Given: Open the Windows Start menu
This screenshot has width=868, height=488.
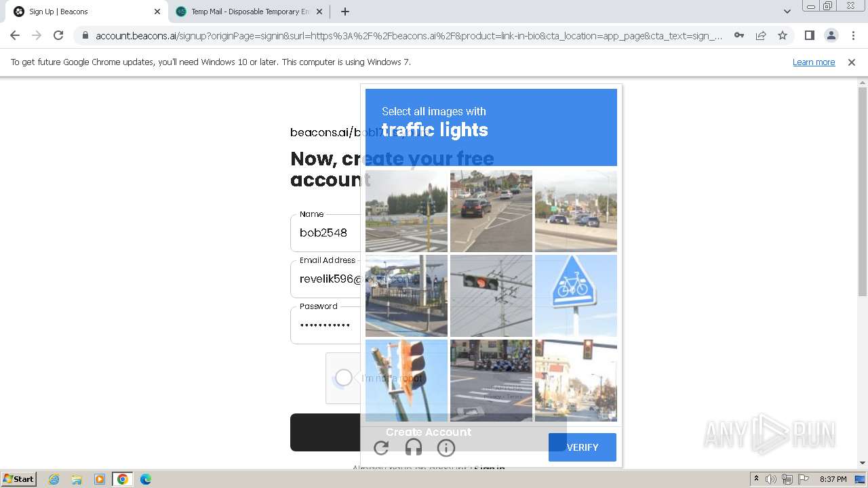Looking at the screenshot, I should [18, 479].
